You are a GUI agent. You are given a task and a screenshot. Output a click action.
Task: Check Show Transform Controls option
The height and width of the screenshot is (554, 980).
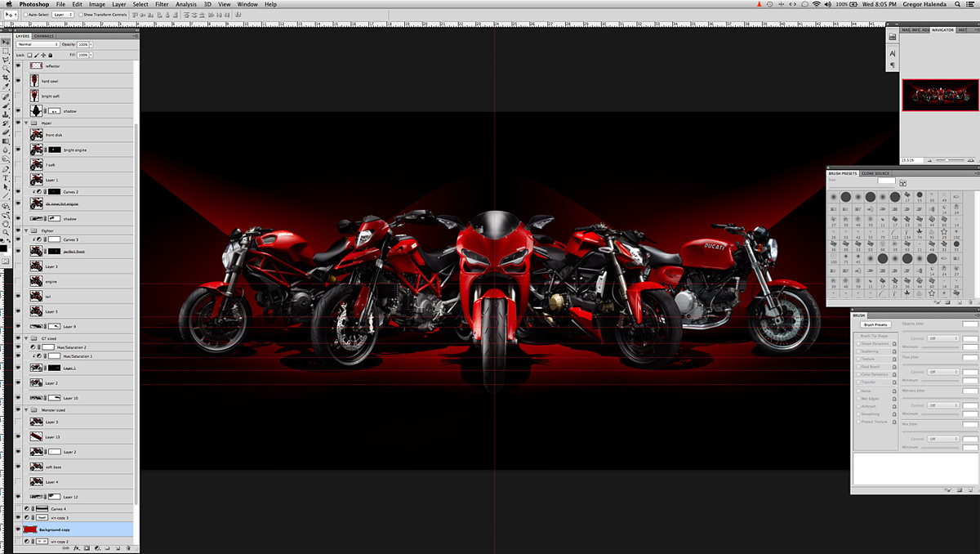point(82,15)
